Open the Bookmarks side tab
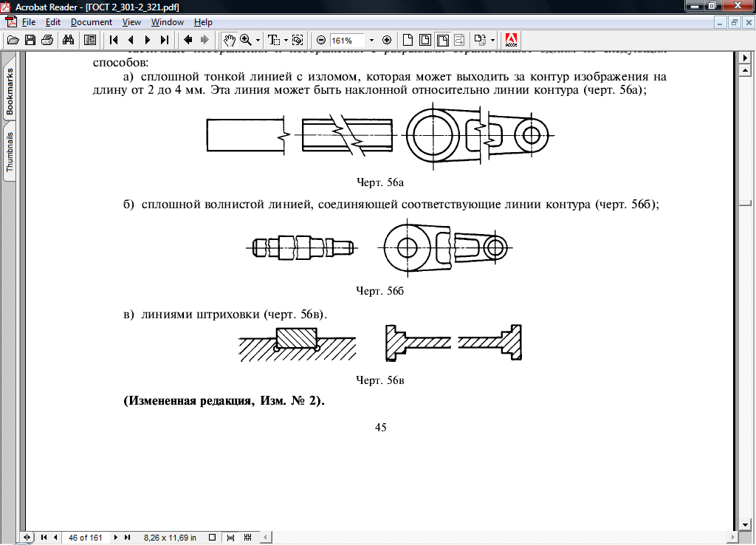 [x=10, y=92]
